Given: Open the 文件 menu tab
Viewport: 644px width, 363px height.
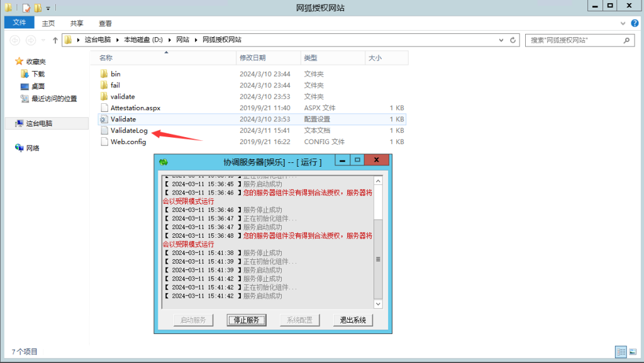Looking at the screenshot, I should pyautogui.click(x=19, y=23).
